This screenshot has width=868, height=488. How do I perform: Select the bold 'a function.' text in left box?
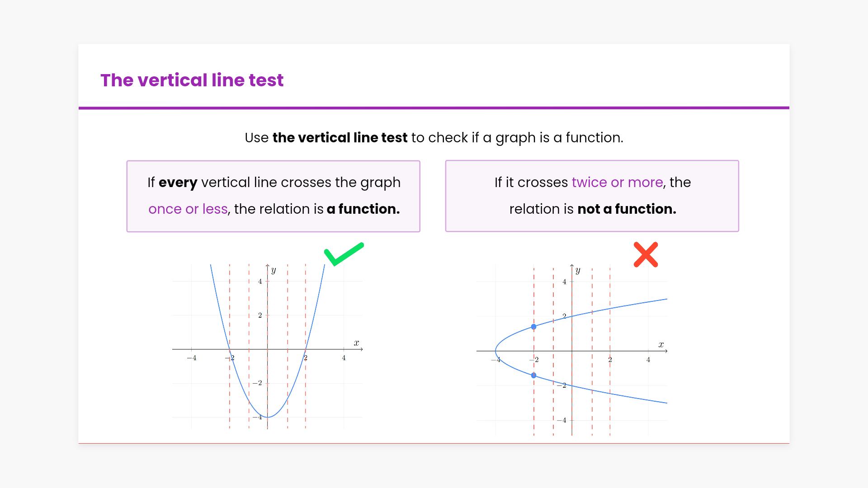(x=363, y=209)
